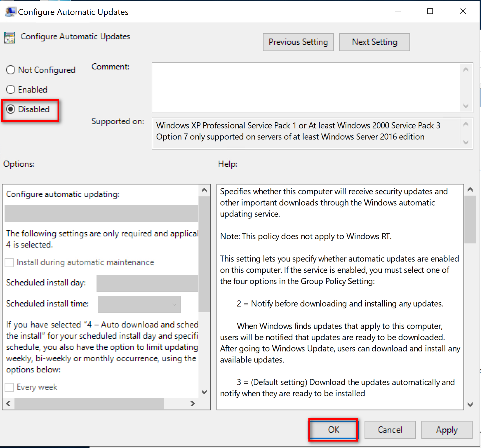Image resolution: width=481 pixels, height=448 pixels.
Task: Click the 'Comment:' label
Action: pyautogui.click(x=111, y=67)
